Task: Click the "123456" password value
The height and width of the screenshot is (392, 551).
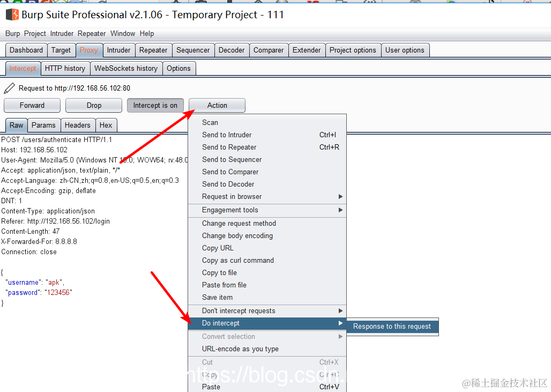Action: [58, 293]
